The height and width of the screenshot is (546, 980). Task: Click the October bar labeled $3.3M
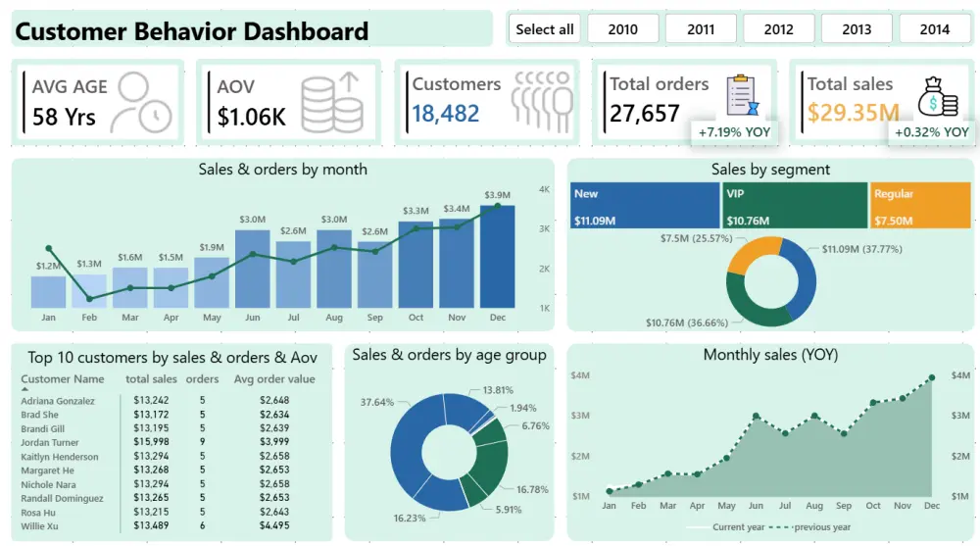point(416,265)
